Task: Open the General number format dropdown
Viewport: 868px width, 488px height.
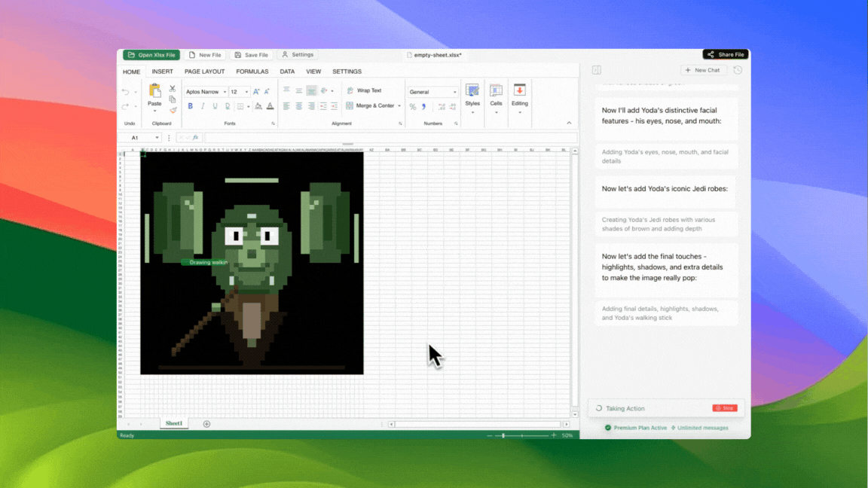Action: (454, 92)
